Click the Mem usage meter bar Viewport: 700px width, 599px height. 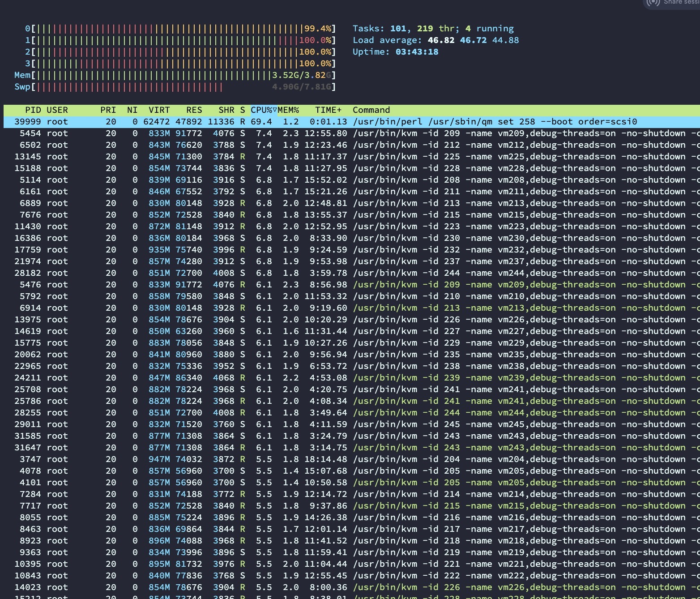point(175,75)
